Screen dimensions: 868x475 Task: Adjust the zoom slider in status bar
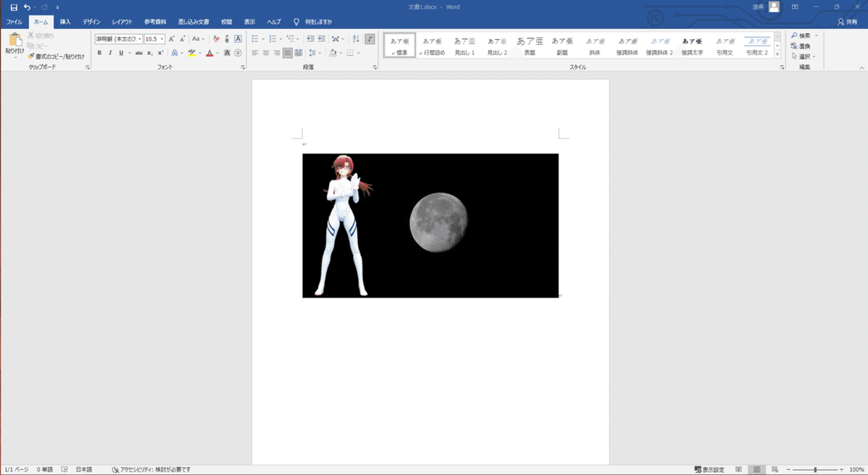(815, 470)
